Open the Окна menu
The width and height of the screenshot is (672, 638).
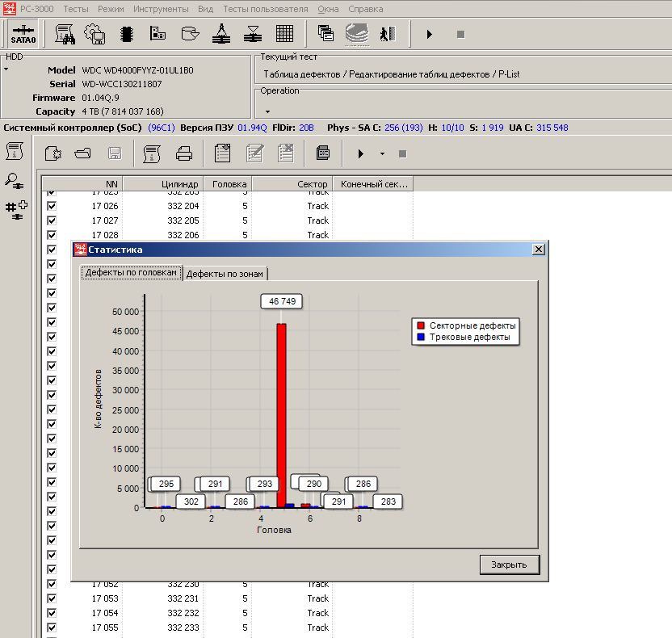[x=328, y=9]
